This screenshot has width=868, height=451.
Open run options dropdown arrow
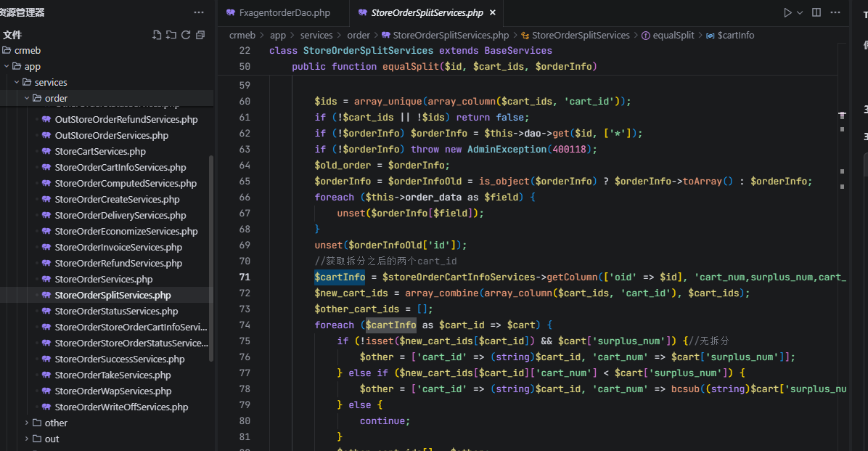800,12
